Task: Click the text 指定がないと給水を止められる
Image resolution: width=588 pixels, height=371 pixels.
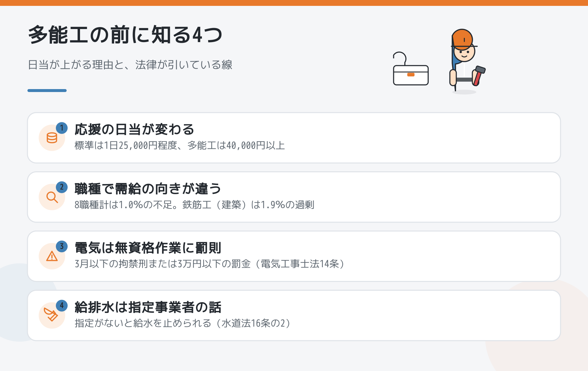Action: 143,323
